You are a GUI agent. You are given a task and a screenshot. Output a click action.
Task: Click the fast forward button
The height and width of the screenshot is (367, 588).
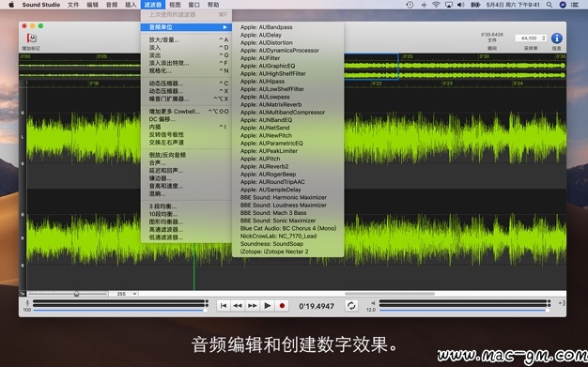[253, 306]
